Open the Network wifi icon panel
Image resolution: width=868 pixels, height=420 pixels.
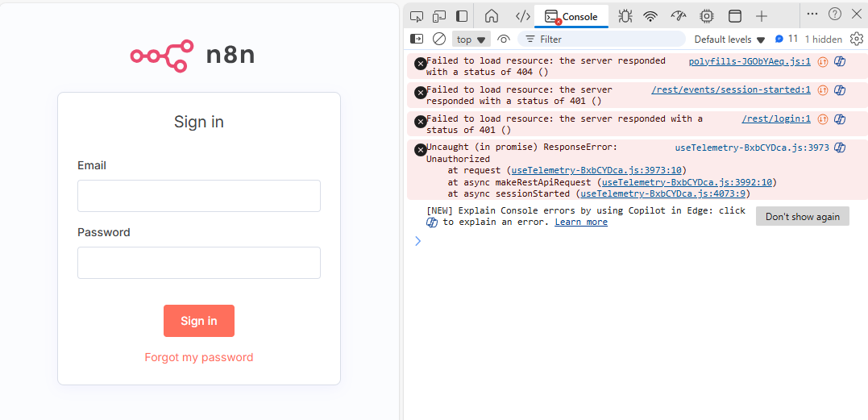coord(650,16)
